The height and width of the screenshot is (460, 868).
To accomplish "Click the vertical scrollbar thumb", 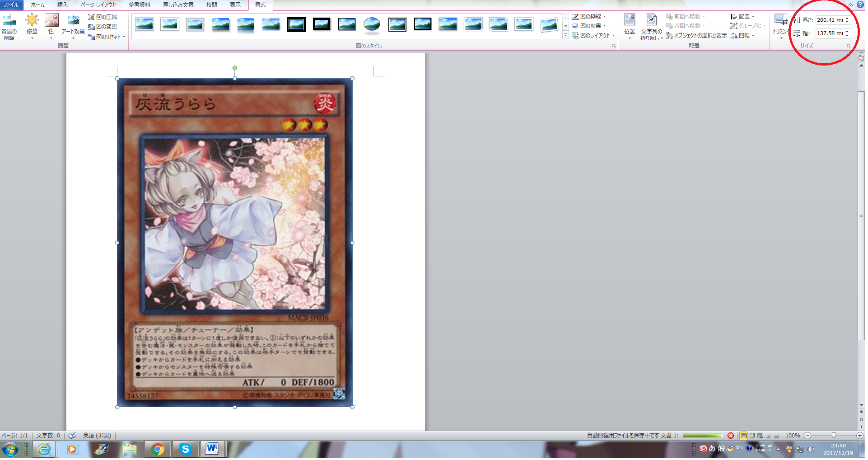I will click(861, 216).
